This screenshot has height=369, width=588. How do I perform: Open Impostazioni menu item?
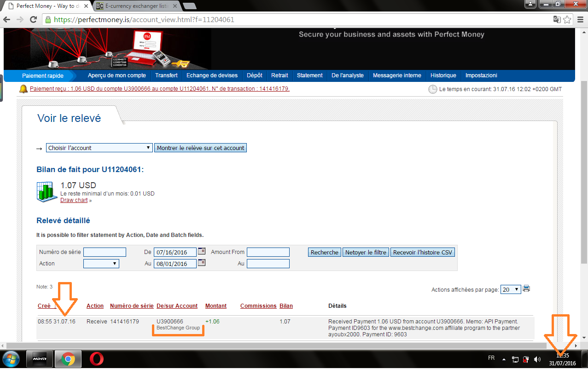point(481,75)
